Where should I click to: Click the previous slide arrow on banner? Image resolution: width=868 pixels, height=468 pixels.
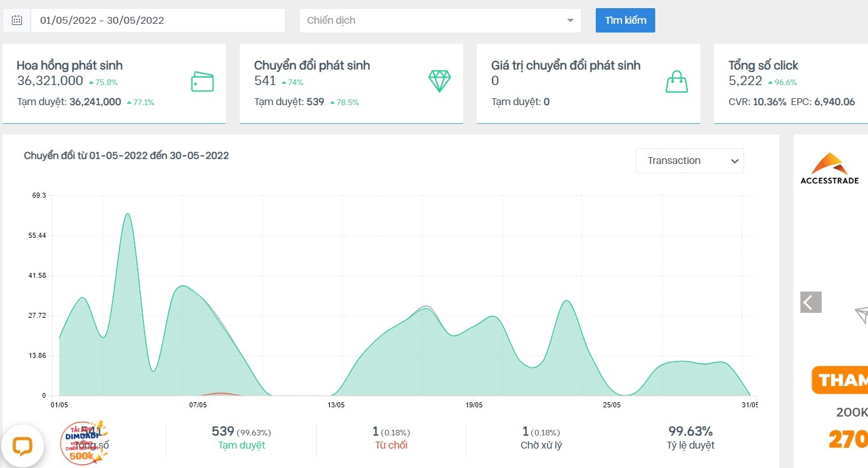coord(810,302)
